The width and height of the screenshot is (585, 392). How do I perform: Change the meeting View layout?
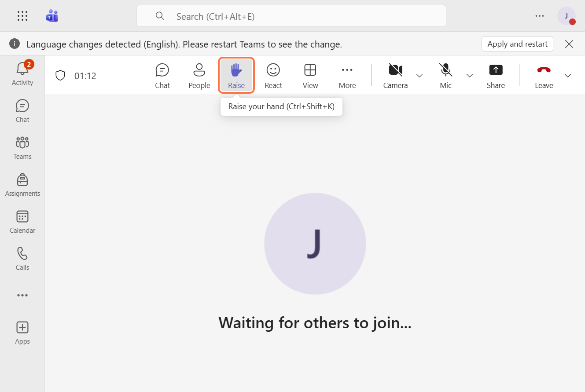pyautogui.click(x=310, y=76)
